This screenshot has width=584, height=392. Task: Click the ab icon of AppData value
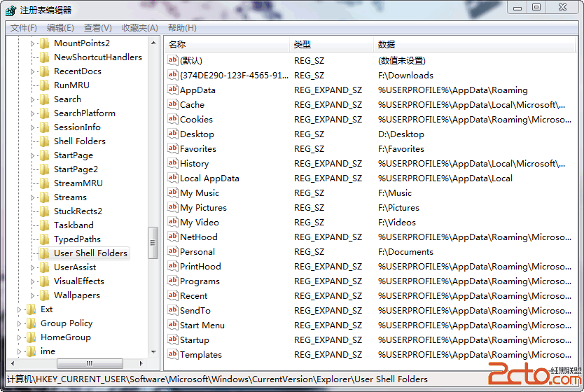point(172,90)
